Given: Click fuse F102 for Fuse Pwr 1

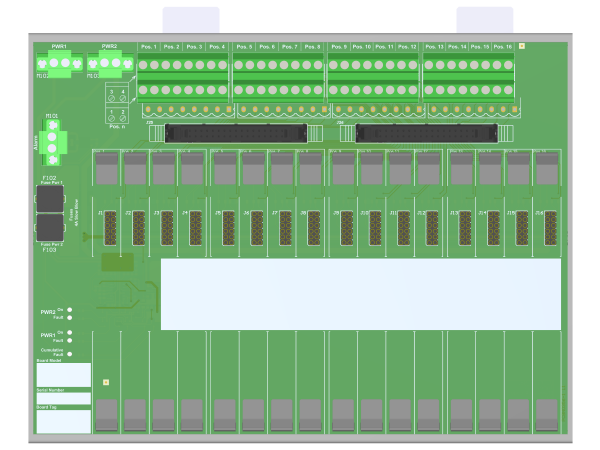Looking at the screenshot, I should 51,197.
